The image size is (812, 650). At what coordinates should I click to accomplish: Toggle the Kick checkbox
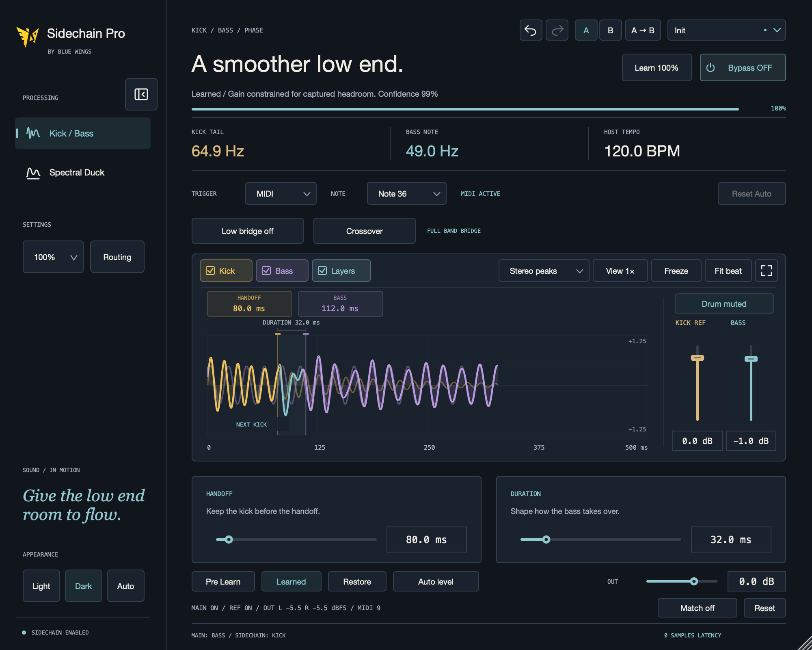tap(210, 271)
